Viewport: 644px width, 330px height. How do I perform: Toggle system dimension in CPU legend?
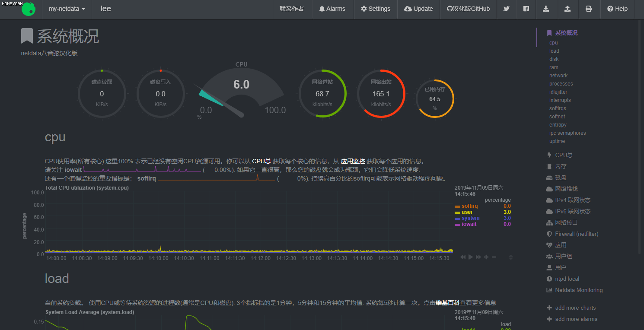(x=470, y=218)
